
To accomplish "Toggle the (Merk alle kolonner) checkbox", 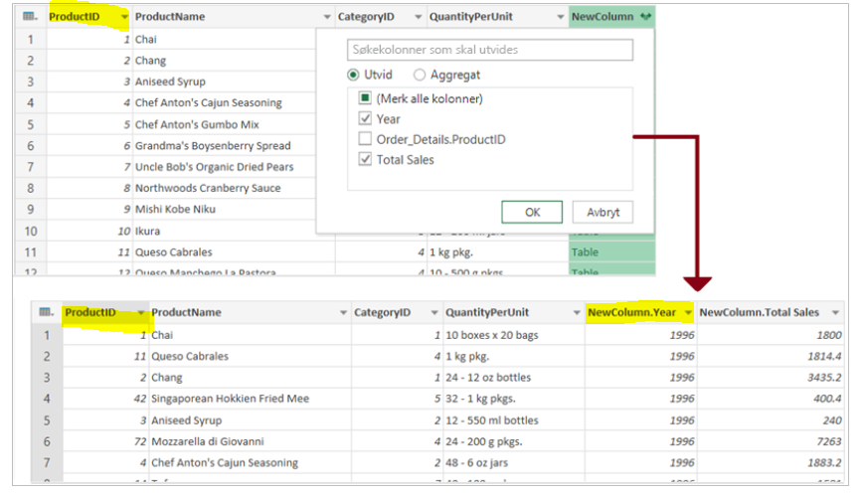I will 365,98.
